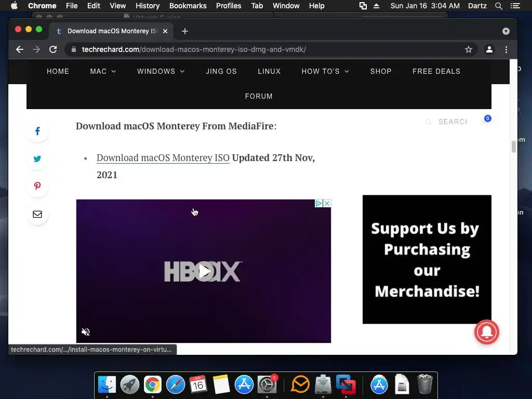This screenshot has width=532, height=399.
Task: Open System Preferences from the Dock
Action: [267, 385]
